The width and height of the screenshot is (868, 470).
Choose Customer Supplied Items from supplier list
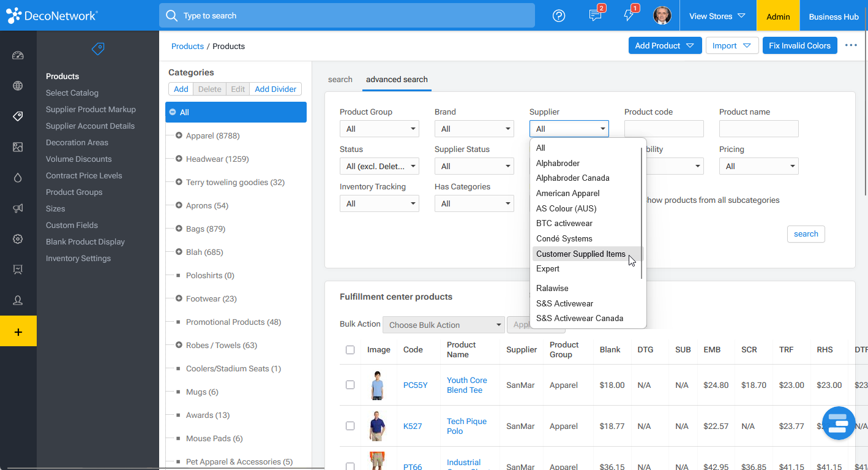[x=580, y=254]
